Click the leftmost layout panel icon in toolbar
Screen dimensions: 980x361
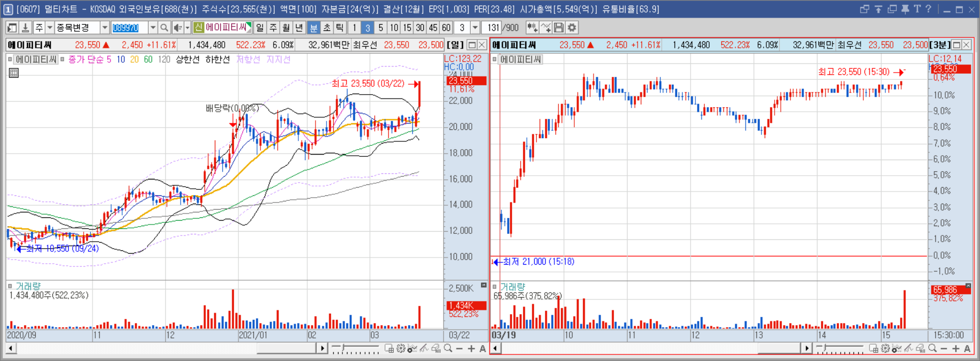coord(12,28)
